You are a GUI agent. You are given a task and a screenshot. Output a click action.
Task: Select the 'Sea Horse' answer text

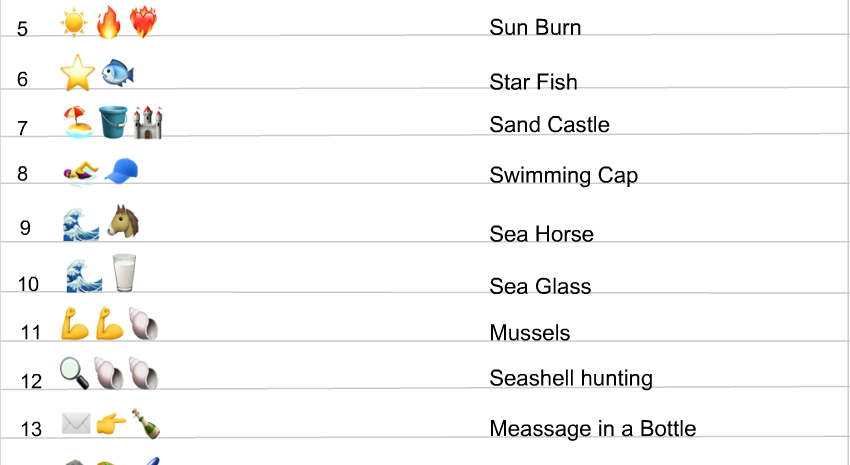541,234
